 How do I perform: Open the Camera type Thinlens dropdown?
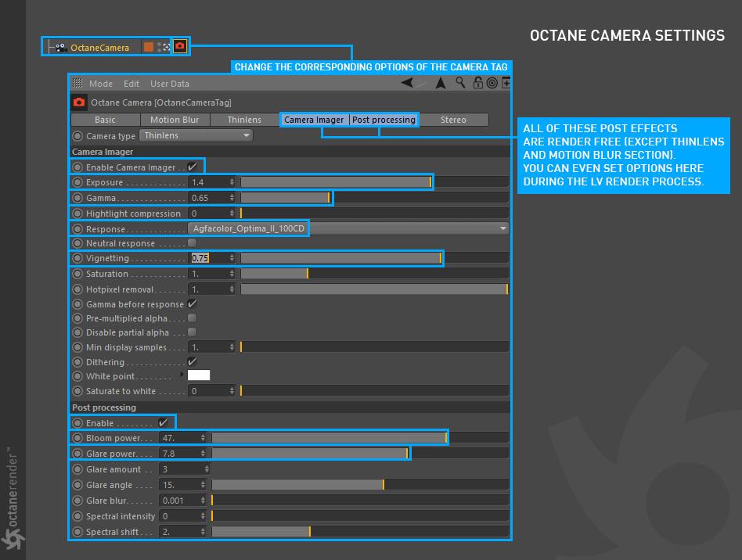point(196,136)
